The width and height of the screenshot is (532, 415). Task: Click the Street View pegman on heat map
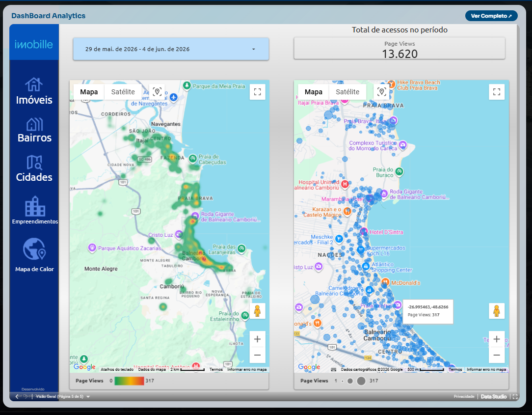pyautogui.click(x=257, y=311)
